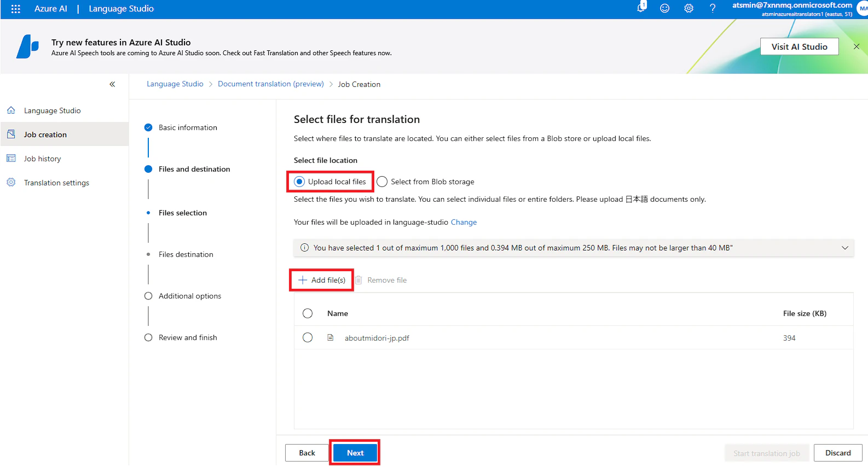Click the Remove file button label
The width and height of the screenshot is (868, 467).
[387, 280]
